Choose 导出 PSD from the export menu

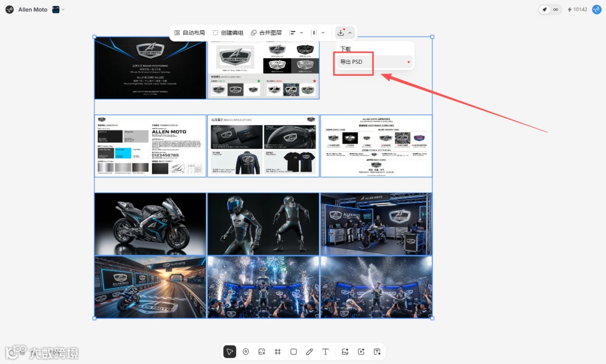tap(351, 62)
